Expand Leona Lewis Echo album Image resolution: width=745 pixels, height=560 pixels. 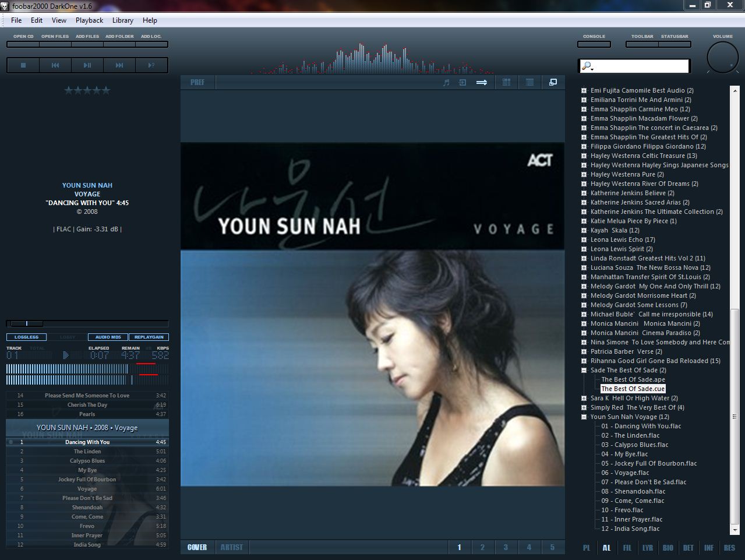(x=584, y=240)
